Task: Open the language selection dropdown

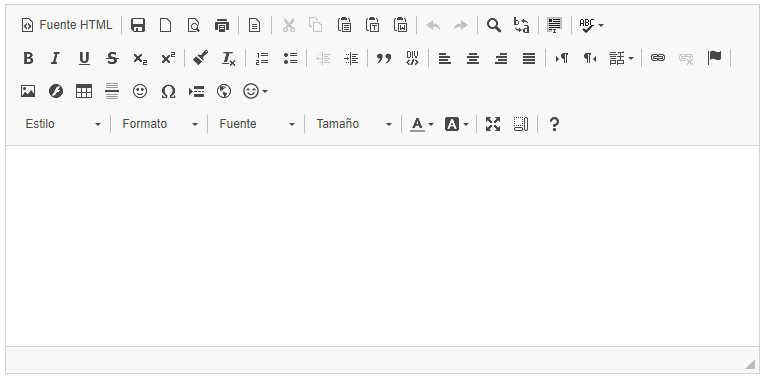Action: [621, 58]
